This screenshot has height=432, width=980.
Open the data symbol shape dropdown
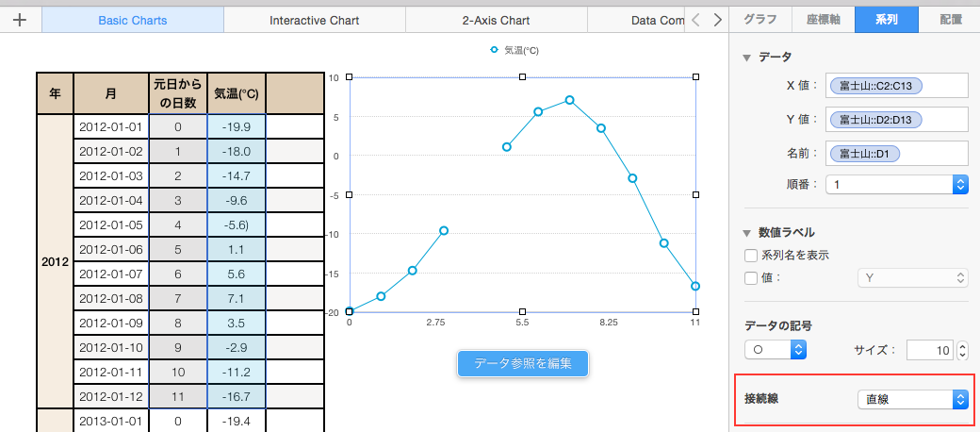pyautogui.click(x=798, y=350)
